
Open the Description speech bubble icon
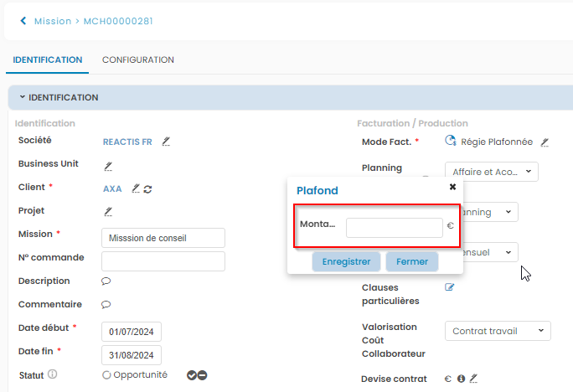pos(106,281)
